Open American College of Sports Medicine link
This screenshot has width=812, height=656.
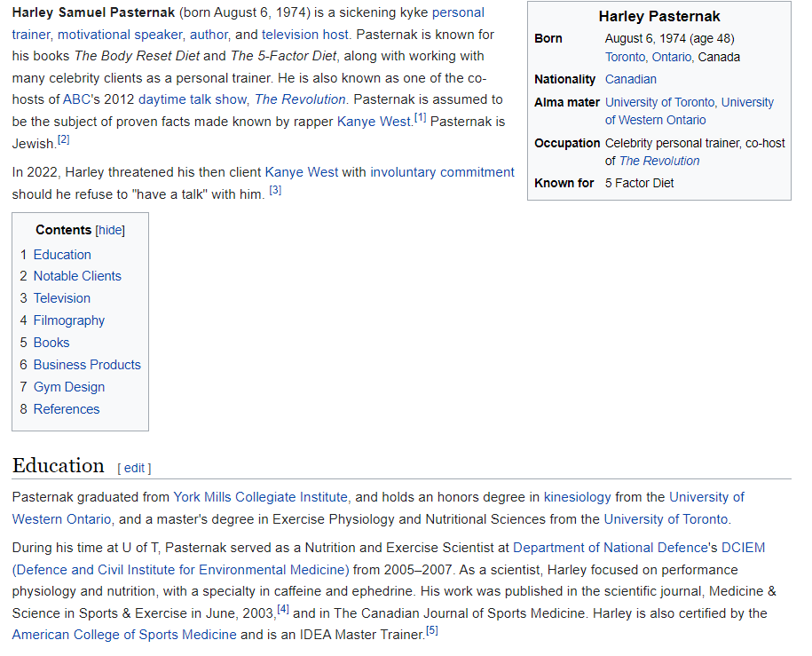pos(124,635)
